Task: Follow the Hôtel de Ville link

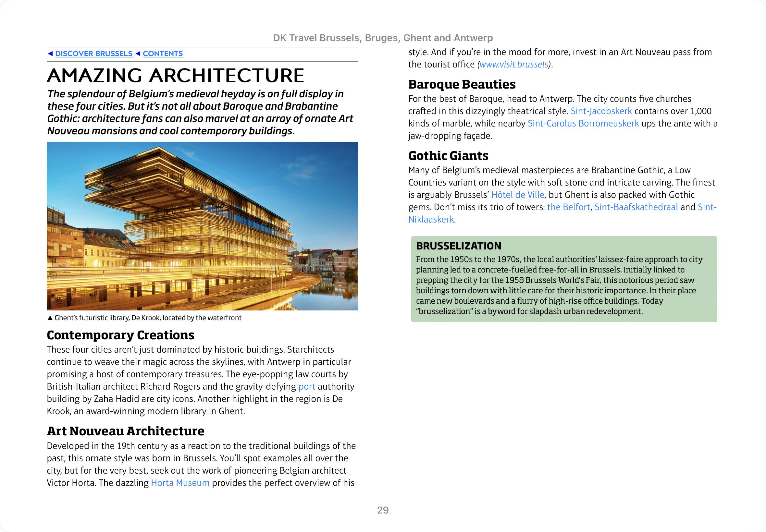Action: pyautogui.click(x=518, y=195)
